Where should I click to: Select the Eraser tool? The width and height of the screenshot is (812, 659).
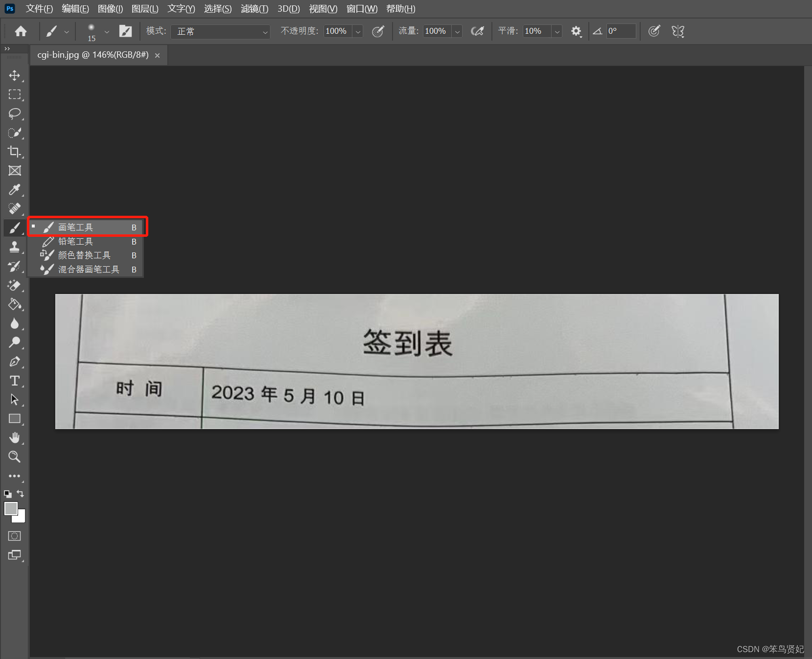click(x=15, y=285)
